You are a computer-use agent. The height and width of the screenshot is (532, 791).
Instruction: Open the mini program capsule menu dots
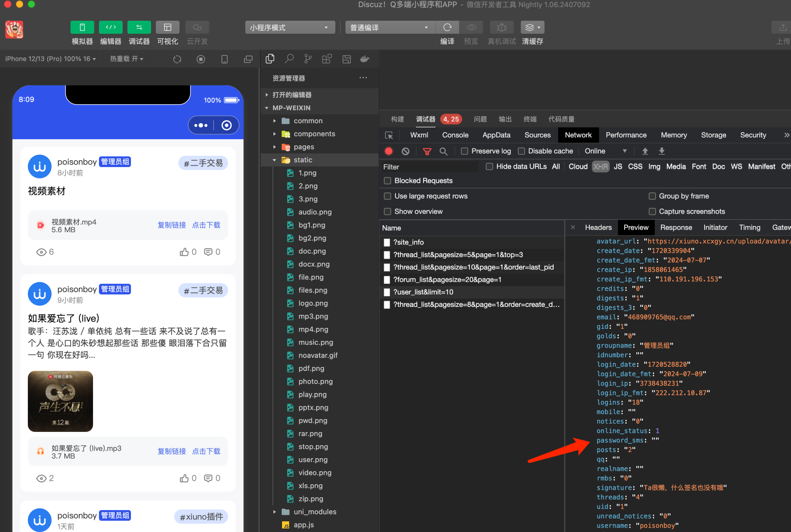[x=201, y=126]
